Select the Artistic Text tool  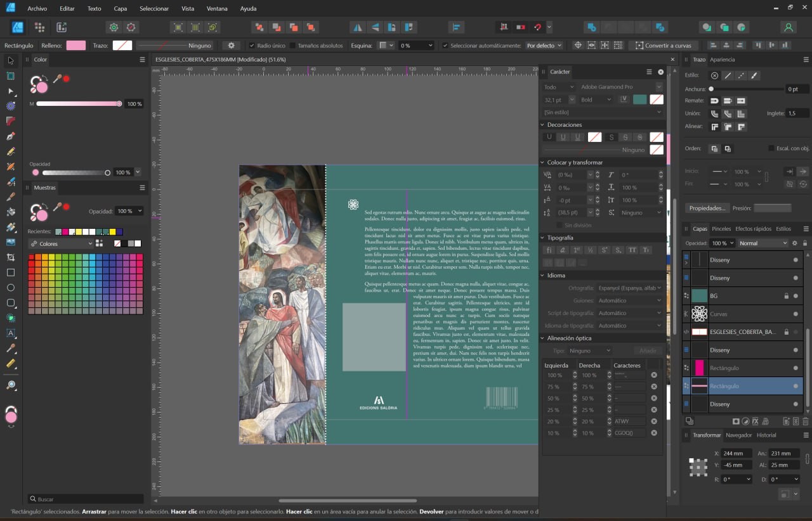10,333
